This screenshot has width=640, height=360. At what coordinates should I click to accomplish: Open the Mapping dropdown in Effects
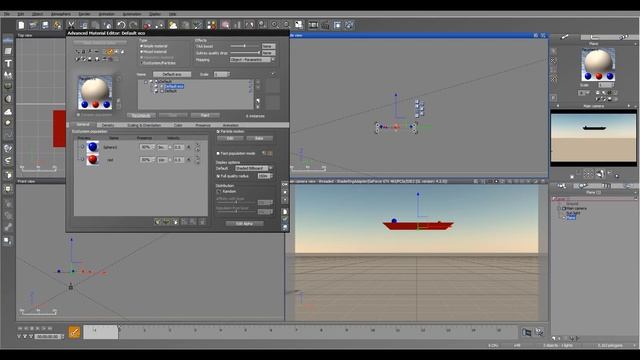(x=252, y=60)
